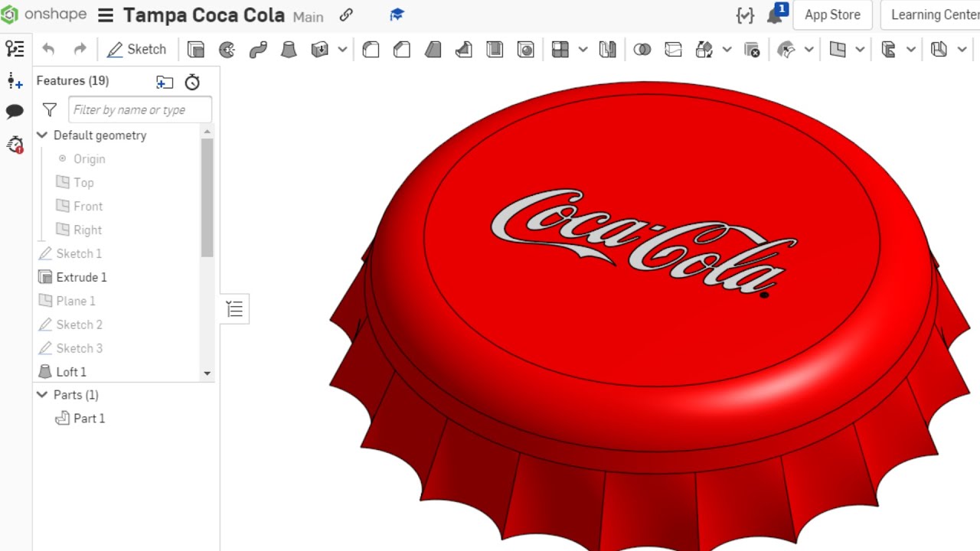Select the Front plane item
Viewport: 980px width, 551px height.
click(88, 207)
